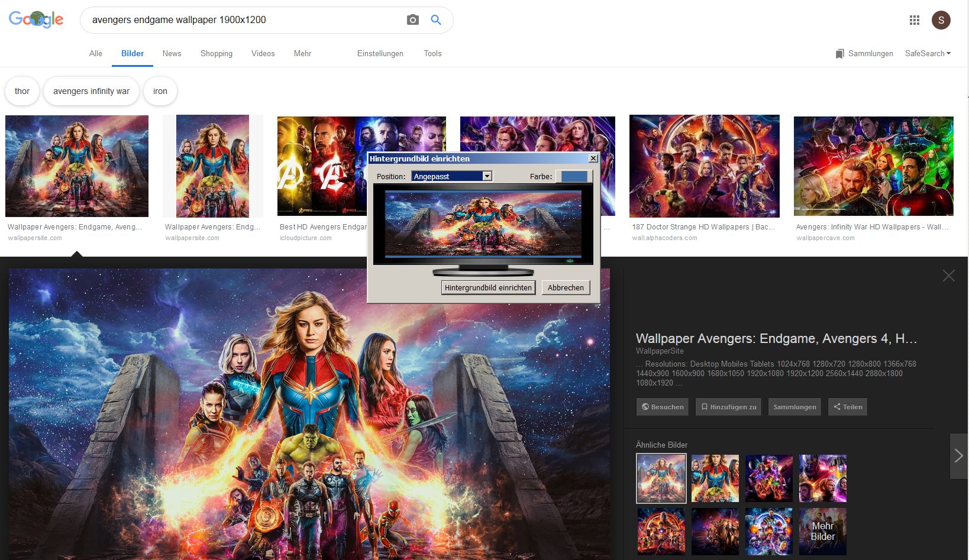
Task: Close the Hintergrundbild einrichten dialog
Action: pos(593,158)
